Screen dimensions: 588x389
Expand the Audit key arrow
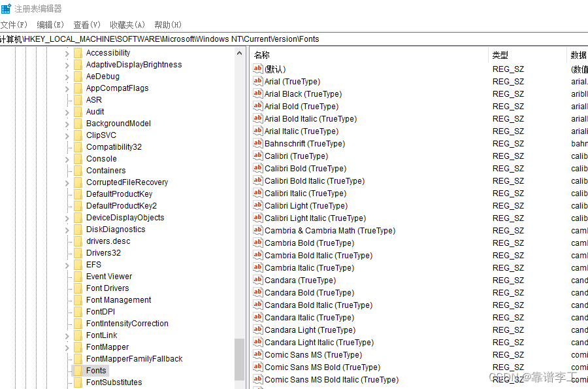[67, 112]
